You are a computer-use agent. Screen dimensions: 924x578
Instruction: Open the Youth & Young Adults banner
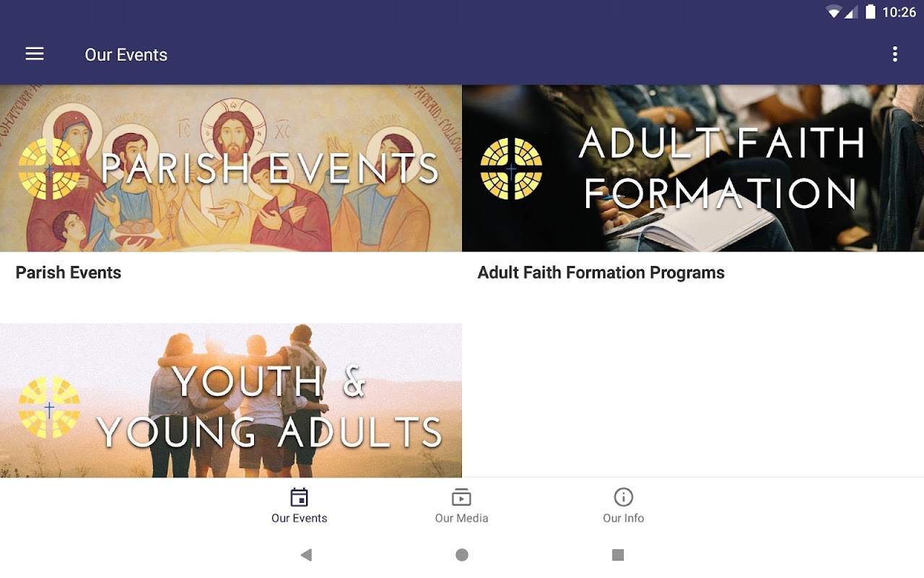(x=231, y=400)
